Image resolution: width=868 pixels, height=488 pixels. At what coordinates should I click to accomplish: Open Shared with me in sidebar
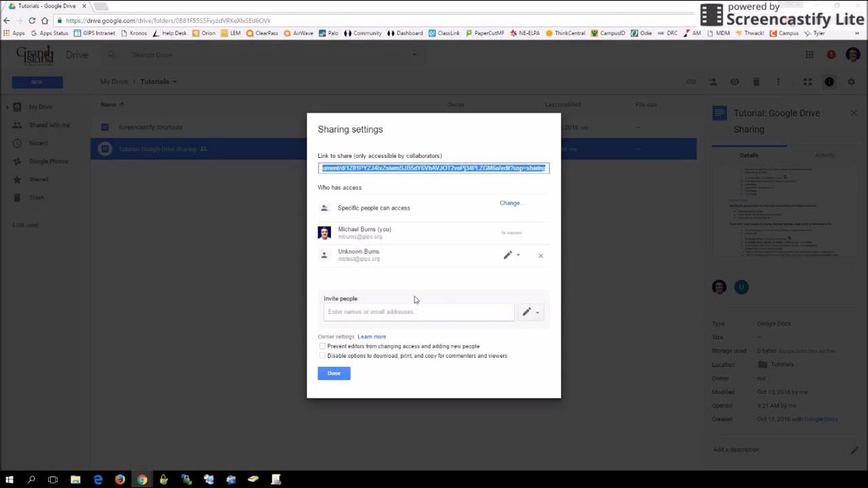tap(49, 125)
